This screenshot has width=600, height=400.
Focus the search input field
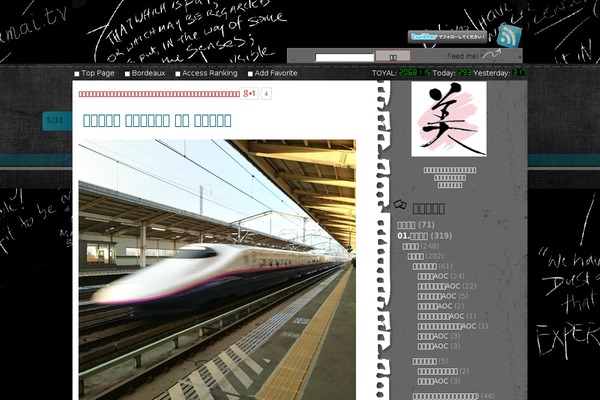point(344,57)
